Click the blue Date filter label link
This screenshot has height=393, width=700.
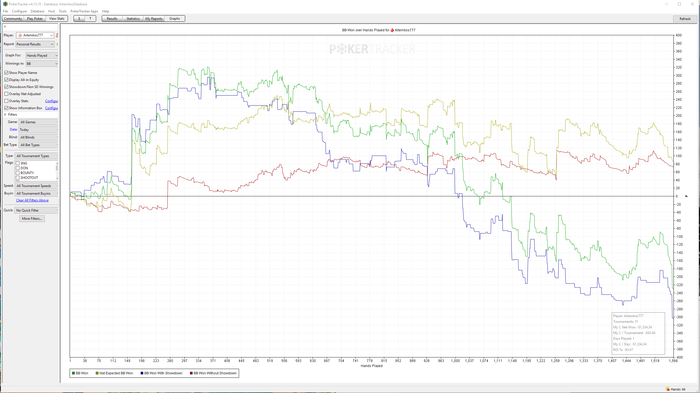point(13,130)
